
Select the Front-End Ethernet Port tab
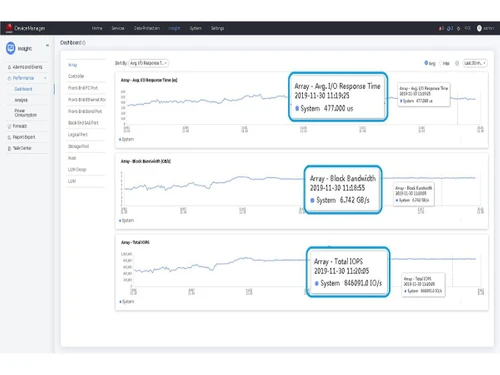click(x=87, y=100)
